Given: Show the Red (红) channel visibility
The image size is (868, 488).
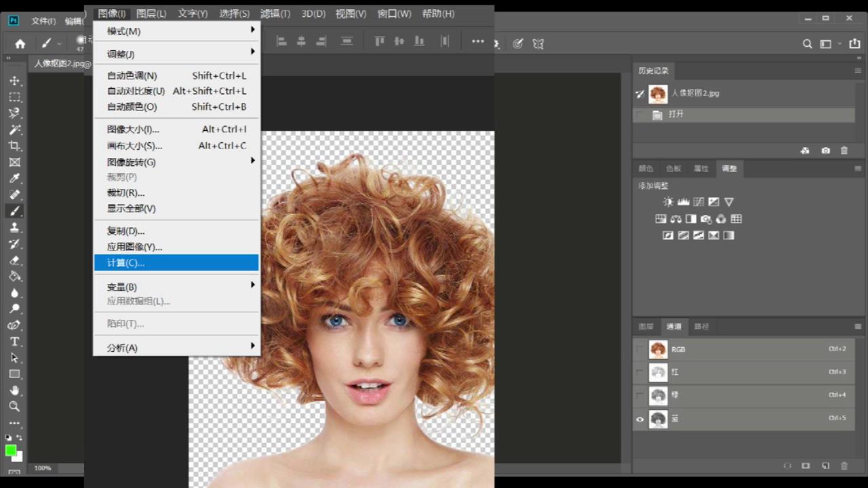Looking at the screenshot, I should (x=639, y=373).
